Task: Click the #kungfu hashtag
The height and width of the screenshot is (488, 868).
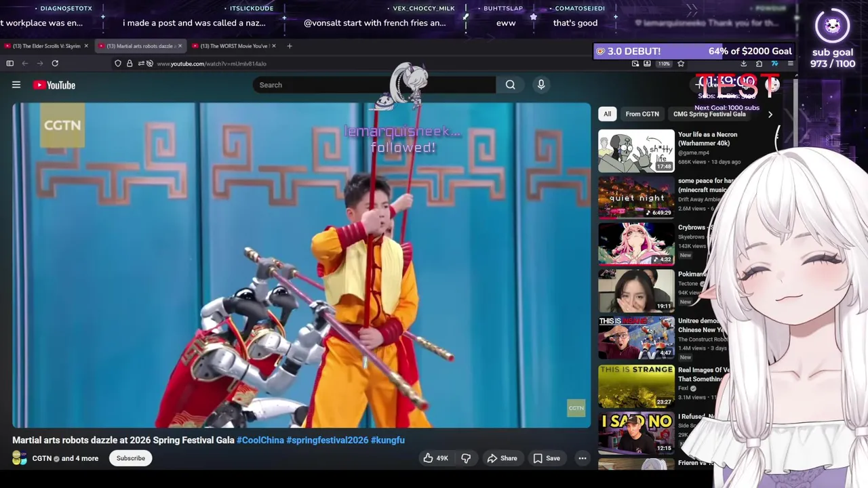Action: pyautogui.click(x=388, y=440)
